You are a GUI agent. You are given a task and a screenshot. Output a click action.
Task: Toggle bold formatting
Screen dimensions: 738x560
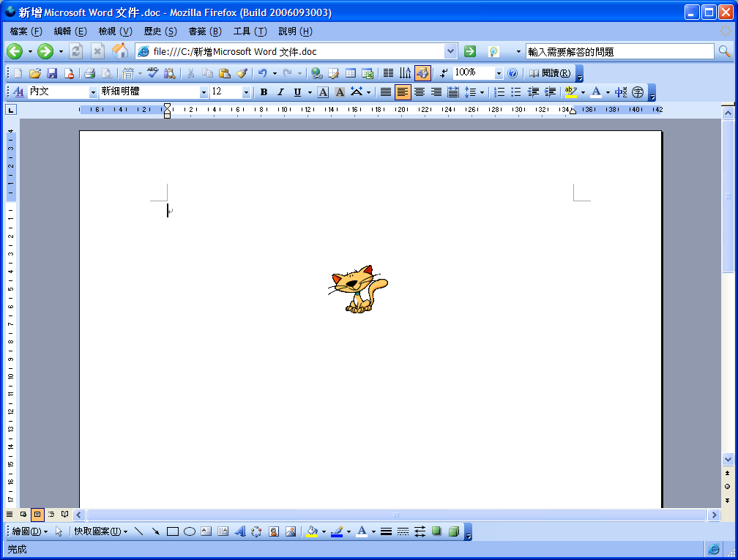264,92
